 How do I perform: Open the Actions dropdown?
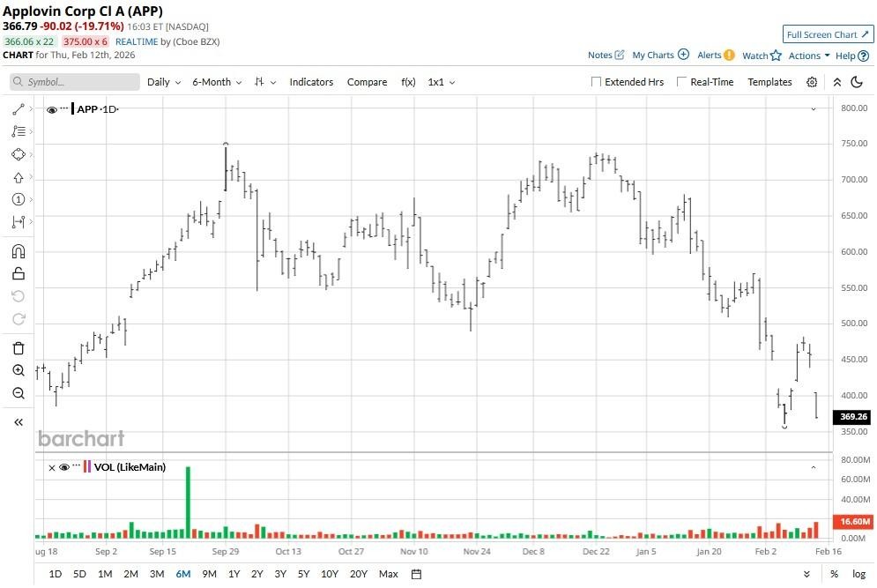pos(809,56)
